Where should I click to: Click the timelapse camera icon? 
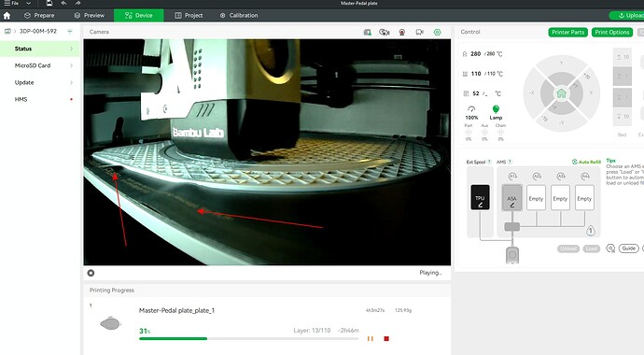click(385, 32)
